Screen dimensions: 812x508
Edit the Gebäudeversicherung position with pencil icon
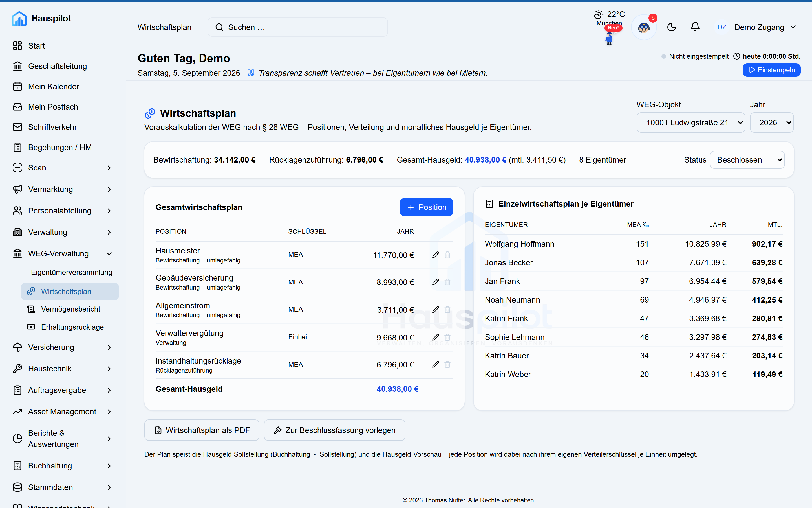436,282
